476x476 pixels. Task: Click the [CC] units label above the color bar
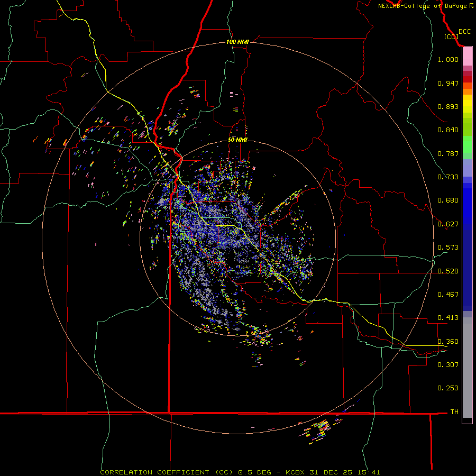451,36
